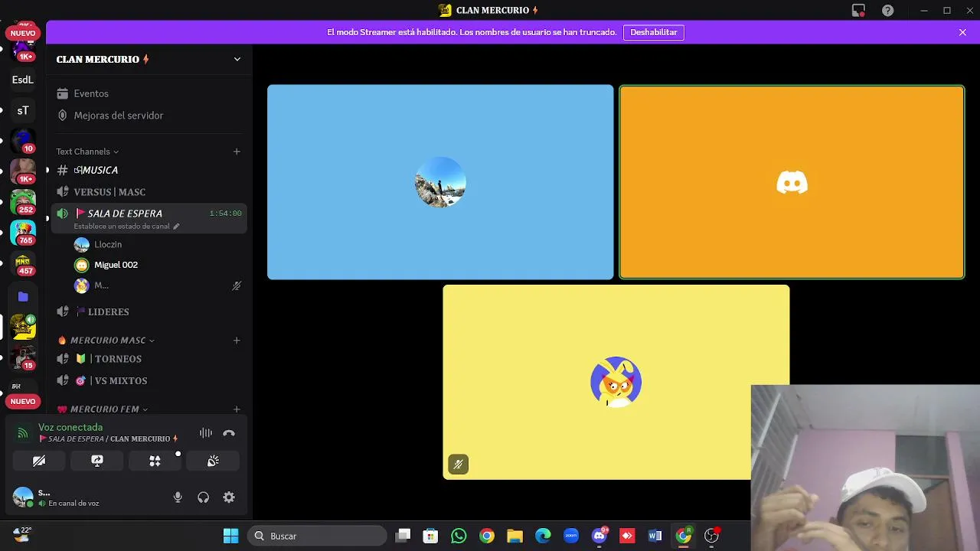
Task: Set a channel status under SALA DE ESPERA
Action: coord(126,227)
